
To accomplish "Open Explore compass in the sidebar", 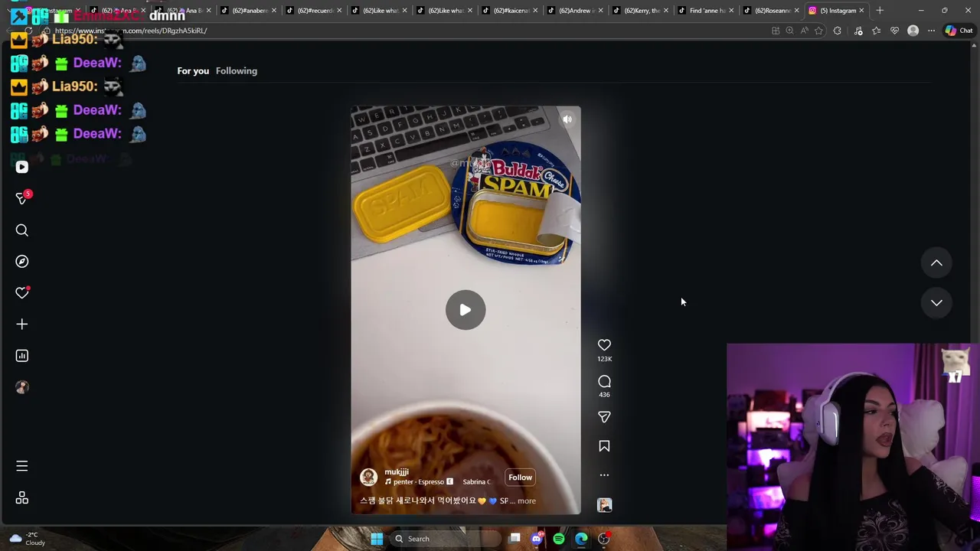I will click(x=21, y=262).
